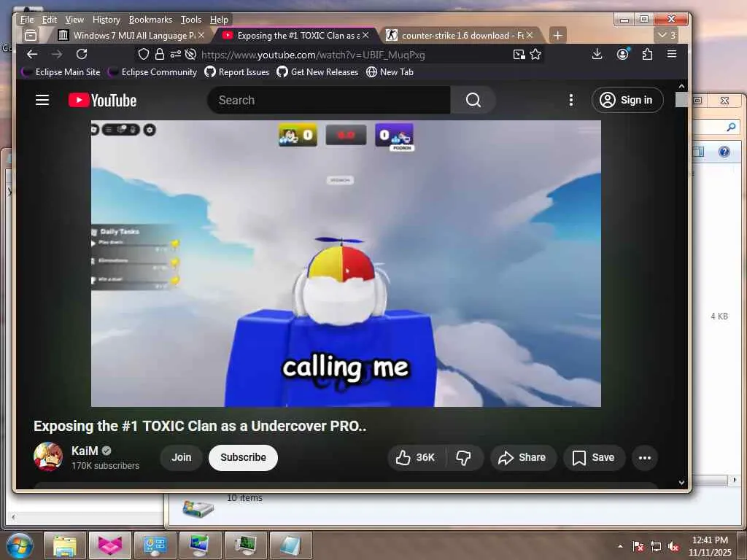The width and height of the screenshot is (747, 560).
Task: Dislike the video with thumbs down
Action: (463, 458)
